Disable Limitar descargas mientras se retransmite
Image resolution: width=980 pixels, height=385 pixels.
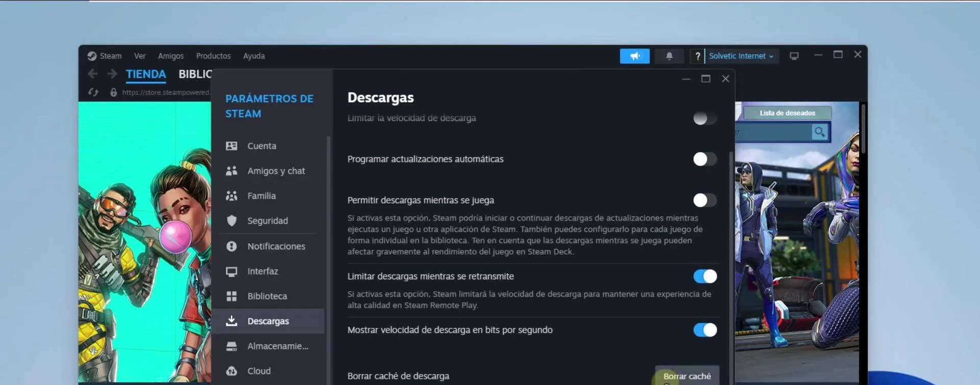(x=705, y=276)
